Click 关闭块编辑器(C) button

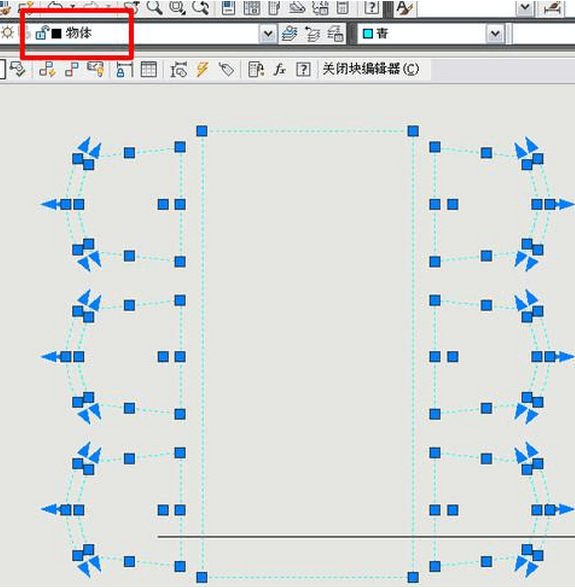pos(371,69)
